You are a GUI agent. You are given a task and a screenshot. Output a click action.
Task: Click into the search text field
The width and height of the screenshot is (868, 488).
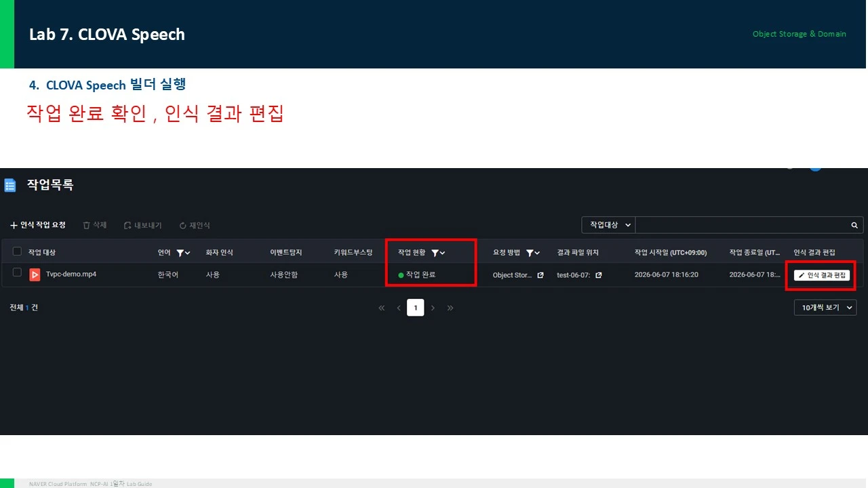click(742, 225)
